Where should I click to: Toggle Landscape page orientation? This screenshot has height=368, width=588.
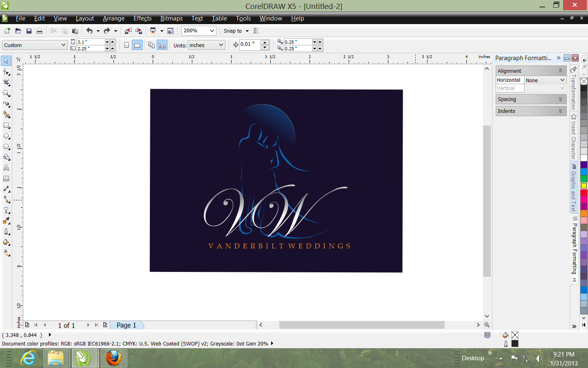click(x=137, y=45)
